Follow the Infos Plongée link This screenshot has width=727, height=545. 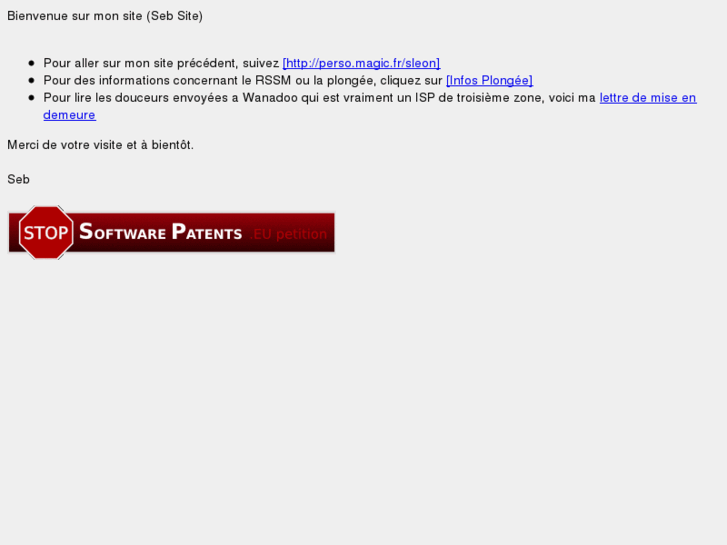pos(489,80)
